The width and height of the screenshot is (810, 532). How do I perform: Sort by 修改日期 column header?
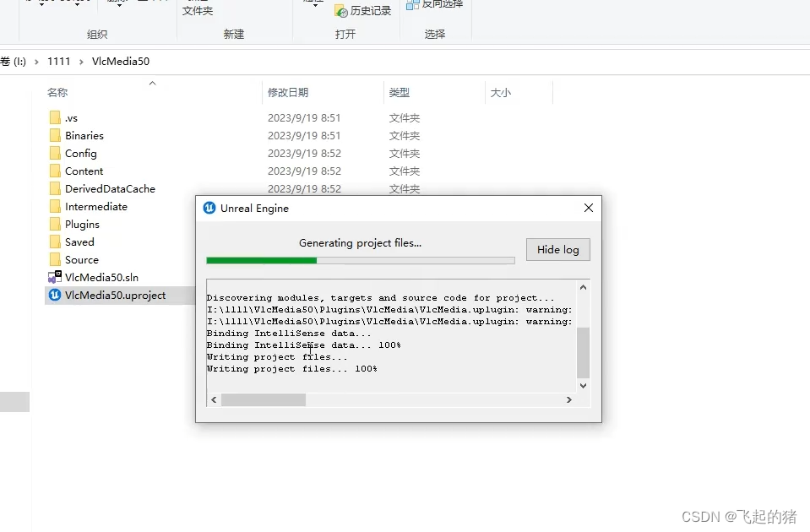tap(288, 92)
